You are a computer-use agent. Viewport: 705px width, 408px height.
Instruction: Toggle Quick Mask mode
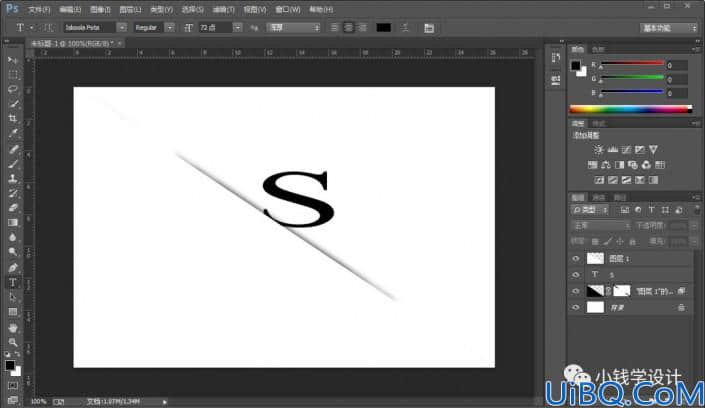tap(13, 386)
